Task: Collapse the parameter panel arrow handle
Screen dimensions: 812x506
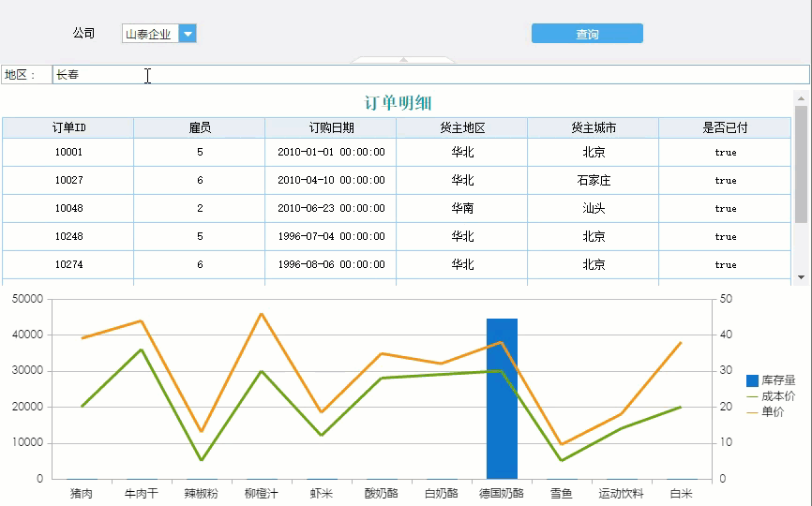Action: click(x=403, y=60)
